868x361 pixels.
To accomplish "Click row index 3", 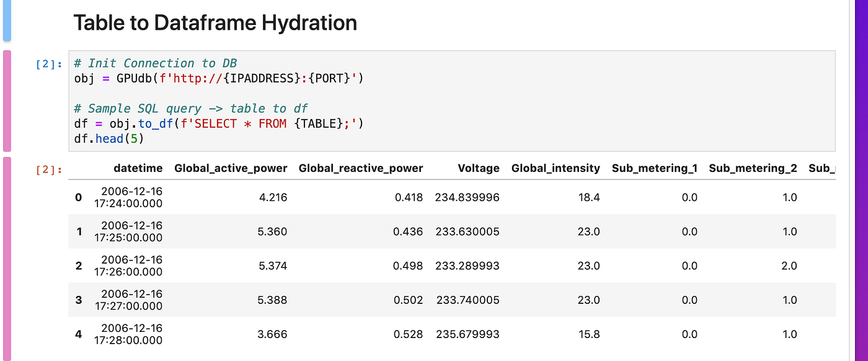I will 78,300.
